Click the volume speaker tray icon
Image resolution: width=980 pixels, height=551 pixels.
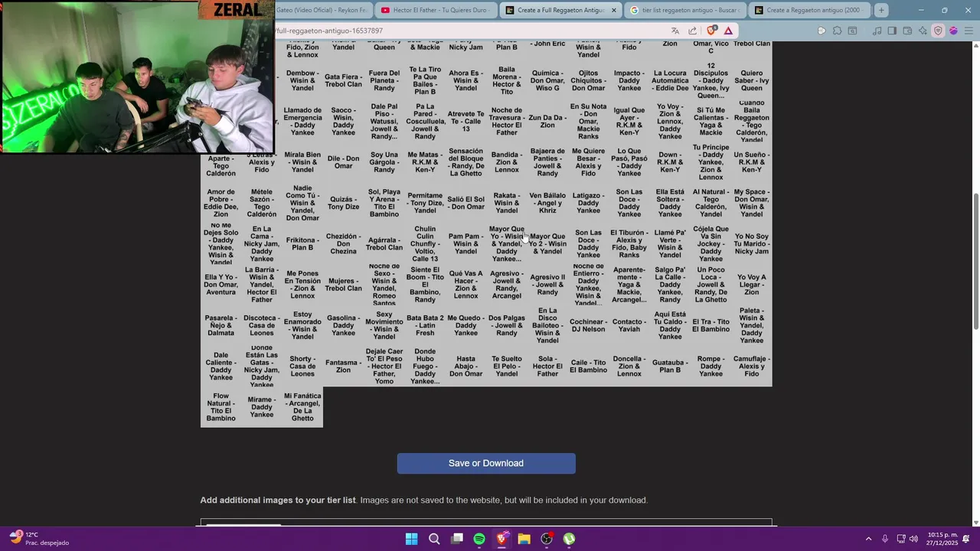[x=913, y=539]
